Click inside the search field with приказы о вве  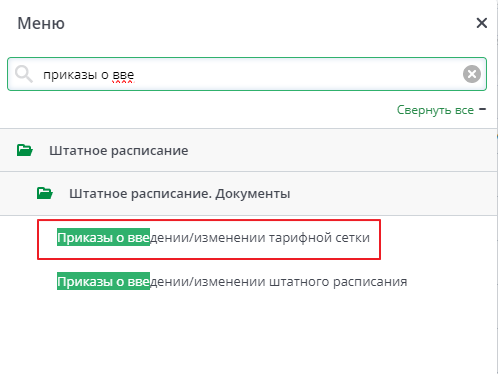coord(247,74)
